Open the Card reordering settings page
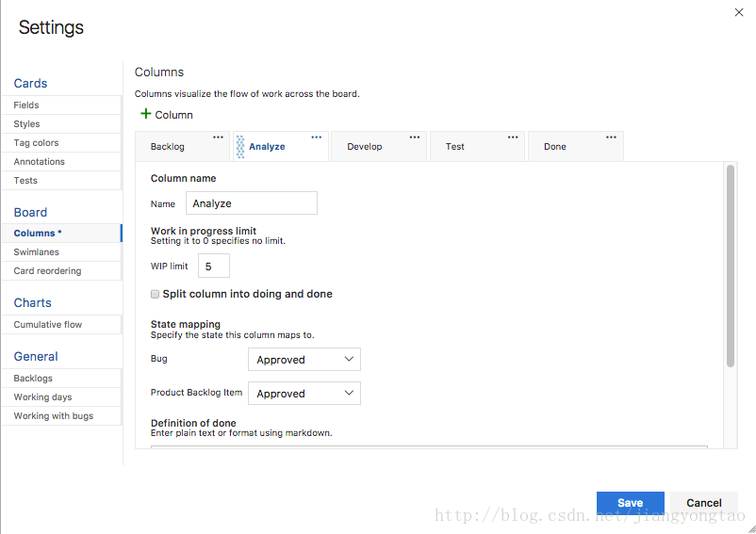 coord(61,270)
